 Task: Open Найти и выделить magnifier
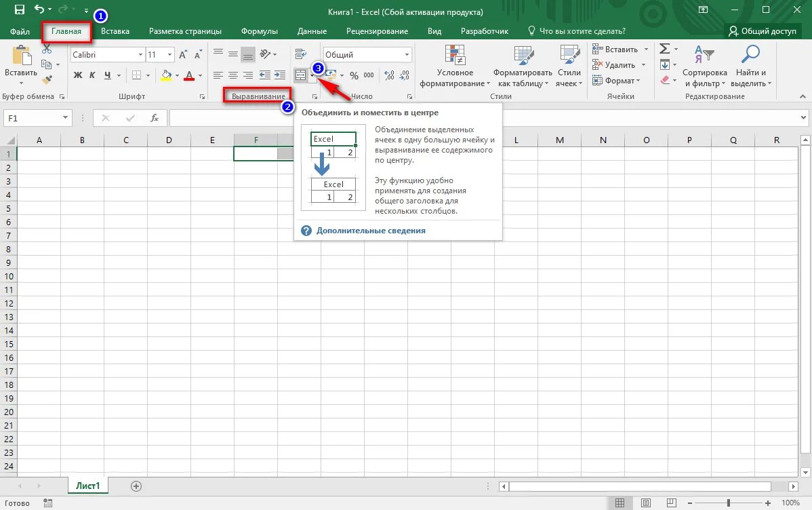pyautogui.click(x=751, y=66)
